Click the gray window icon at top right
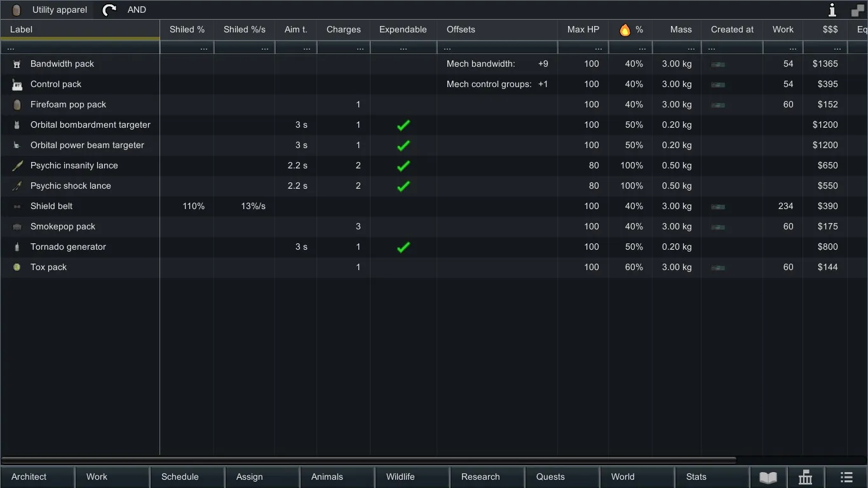The height and width of the screenshot is (488, 868). coord(857,10)
